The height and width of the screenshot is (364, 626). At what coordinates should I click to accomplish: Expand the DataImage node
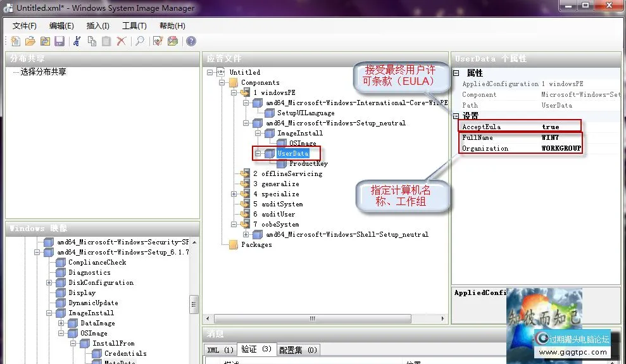pos(61,323)
